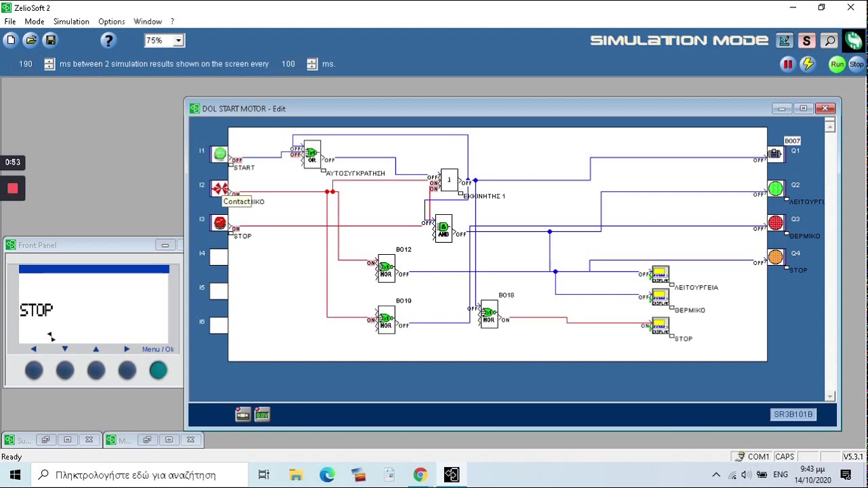This screenshot has width=868, height=488.
Task: Stop the screen recording with red square
Action: 13,188
